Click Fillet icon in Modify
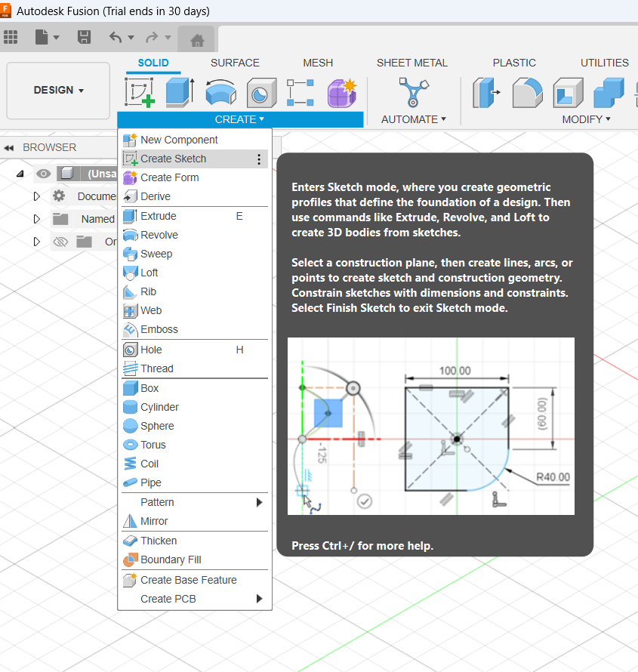This screenshot has width=638, height=672. pyautogui.click(x=528, y=92)
